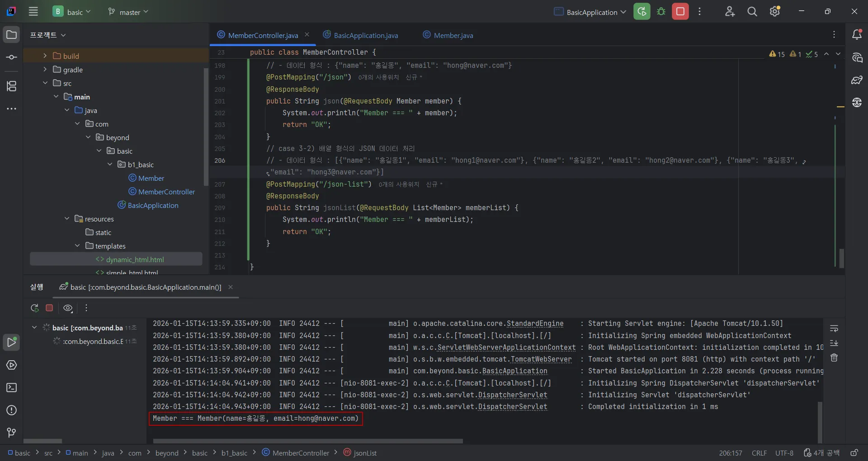Image resolution: width=868 pixels, height=461 pixels.
Task: Open the Problems tool window
Action: pyautogui.click(x=12, y=410)
